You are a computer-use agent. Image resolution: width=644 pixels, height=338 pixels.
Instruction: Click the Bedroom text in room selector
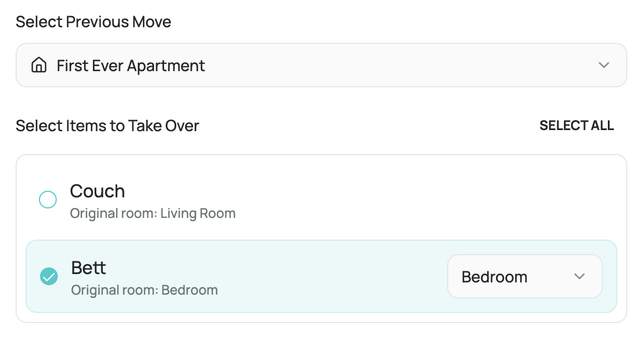pyautogui.click(x=494, y=277)
